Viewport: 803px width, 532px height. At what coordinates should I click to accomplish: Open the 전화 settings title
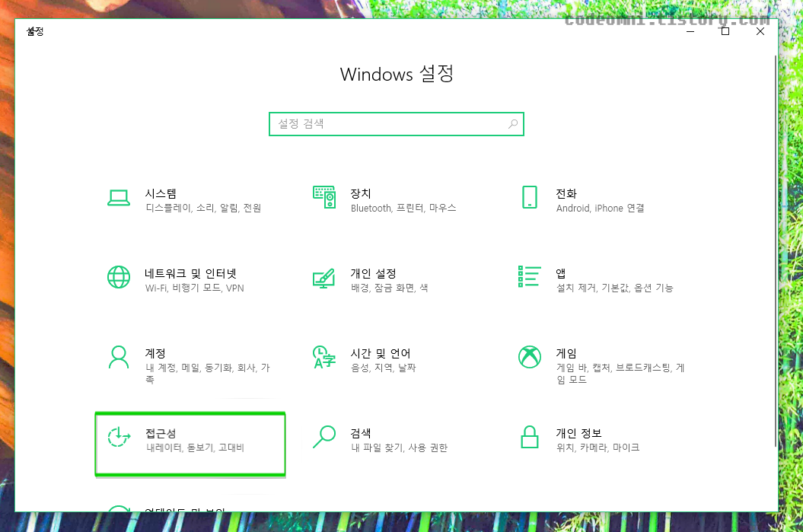[566, 193]
